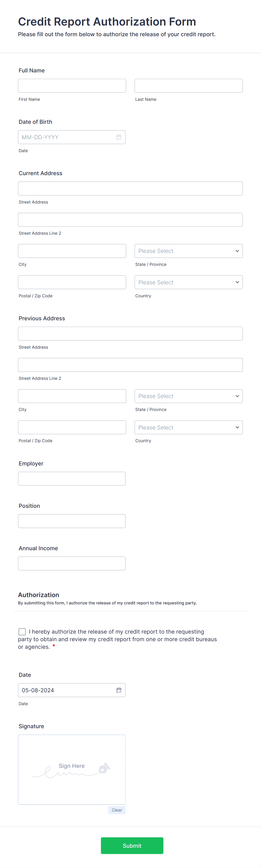The image size is (261, 868).
Task: Select the Last Name input field
Action: coord(188,85)
